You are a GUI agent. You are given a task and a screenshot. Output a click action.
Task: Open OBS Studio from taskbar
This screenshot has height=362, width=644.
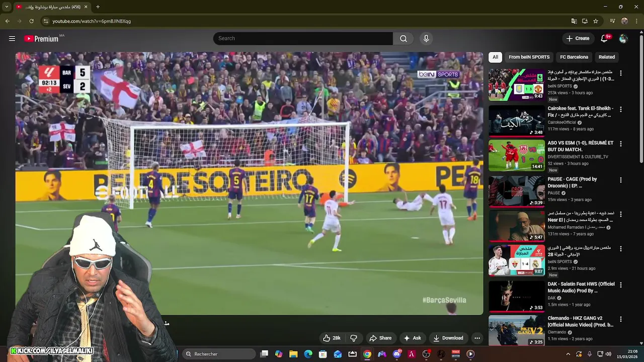[426, 354]
